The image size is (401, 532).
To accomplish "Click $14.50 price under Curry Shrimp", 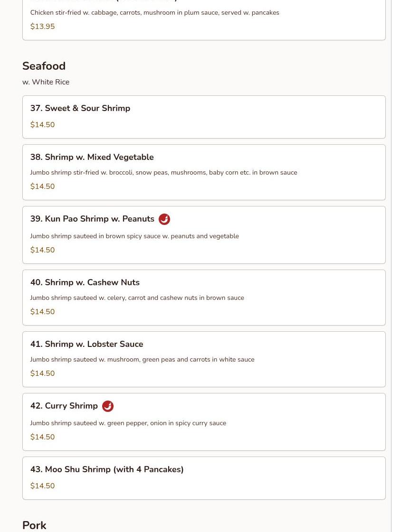I will pos(42,437).
